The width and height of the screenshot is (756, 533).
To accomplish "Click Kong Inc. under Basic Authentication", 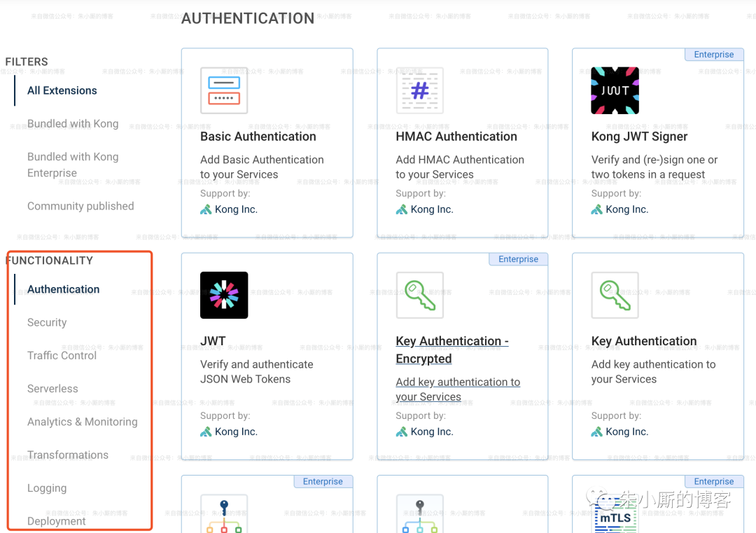I will (x=237, y=209).
